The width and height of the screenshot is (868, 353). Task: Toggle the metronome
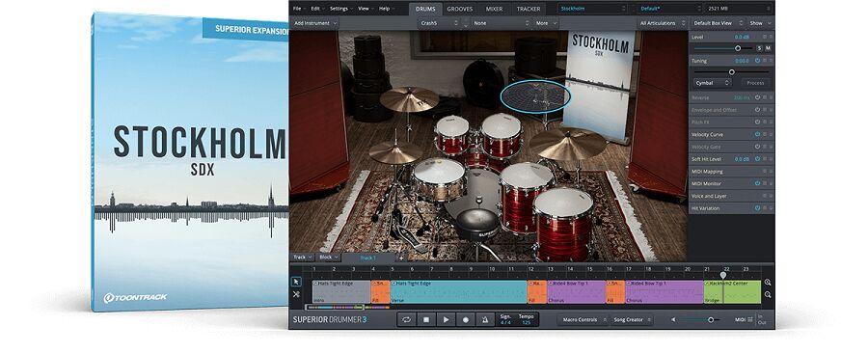485,320
